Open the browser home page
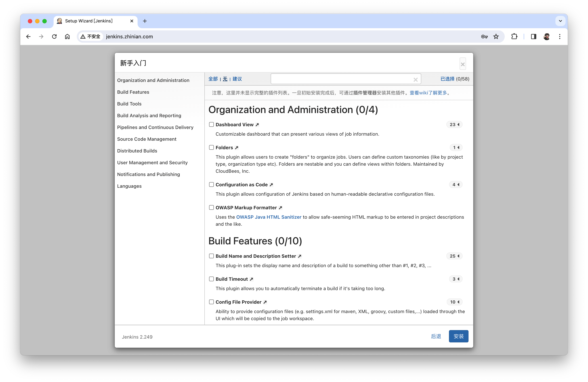This screenshot has height=382, width=588. pos(67,37)
